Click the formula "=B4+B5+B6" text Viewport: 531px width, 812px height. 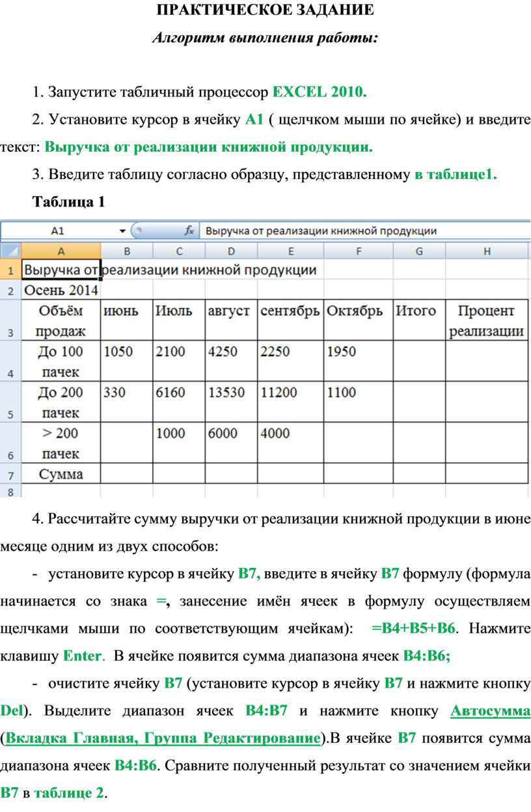pos(413,629)
